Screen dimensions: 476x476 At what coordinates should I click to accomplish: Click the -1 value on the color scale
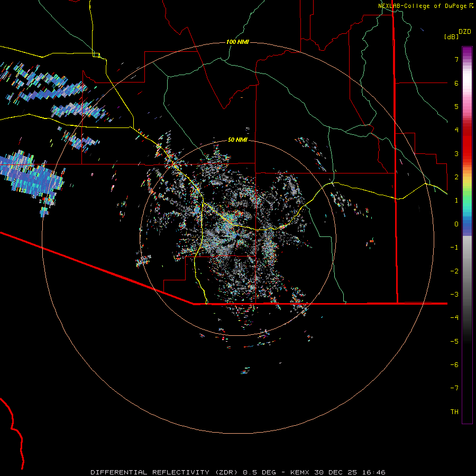[x=454, y=248]
